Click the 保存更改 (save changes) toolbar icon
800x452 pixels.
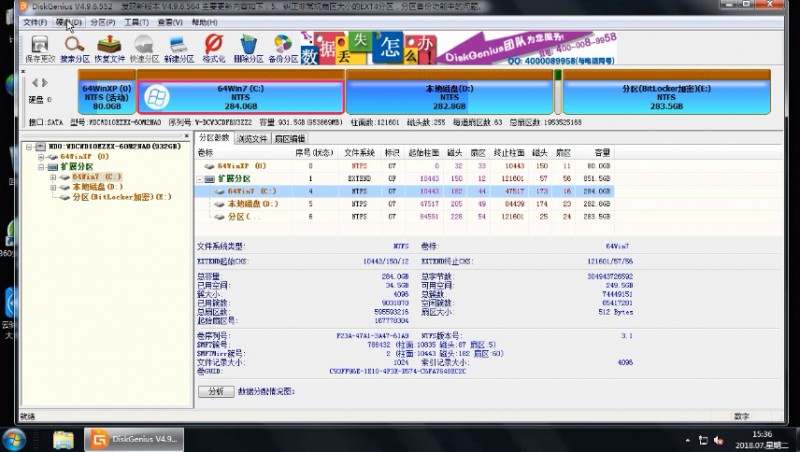coord(40,49)
